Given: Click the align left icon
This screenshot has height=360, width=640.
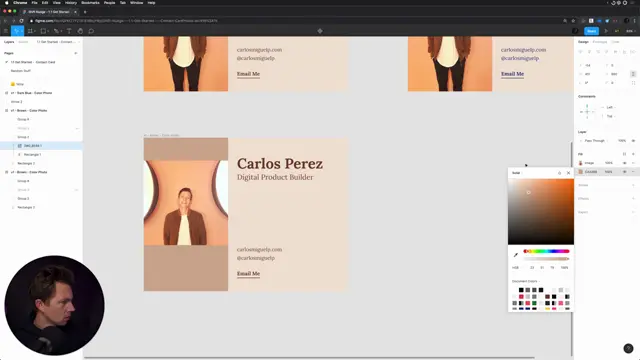Looking at the screenshot, I should (x=580, y=52).
